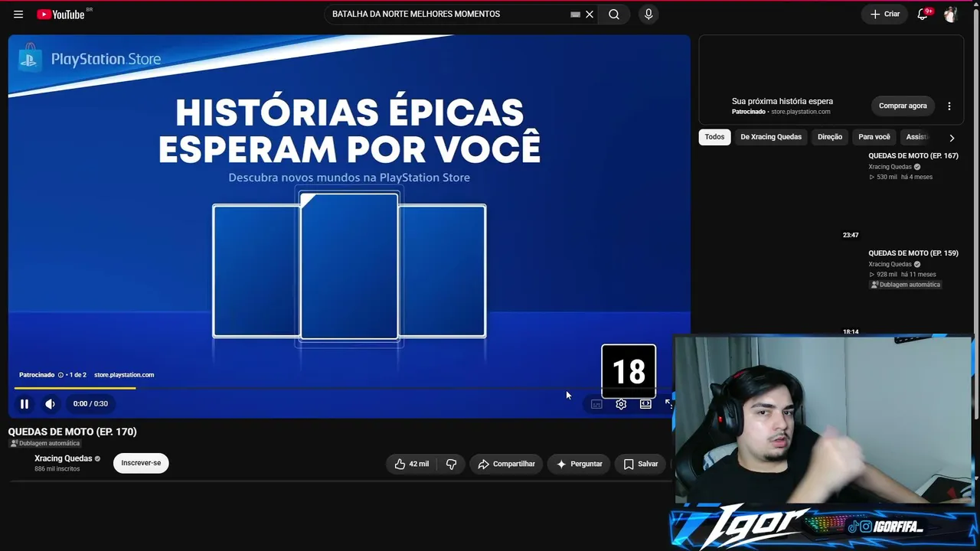Click the '886 mil inscritos' subscriber count
The image size is (980, 551).
tap(57, 469)
